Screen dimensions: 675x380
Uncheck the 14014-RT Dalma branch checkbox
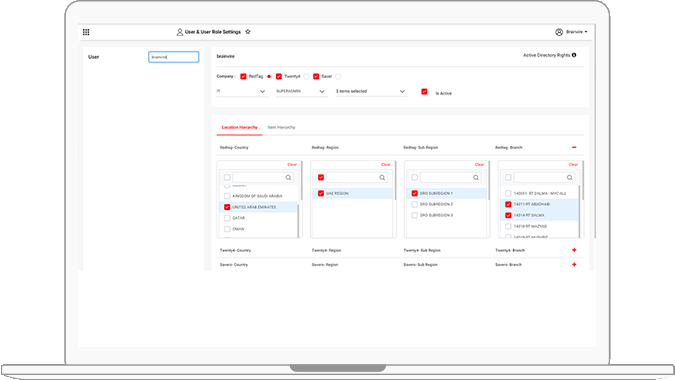pos(508,215)
